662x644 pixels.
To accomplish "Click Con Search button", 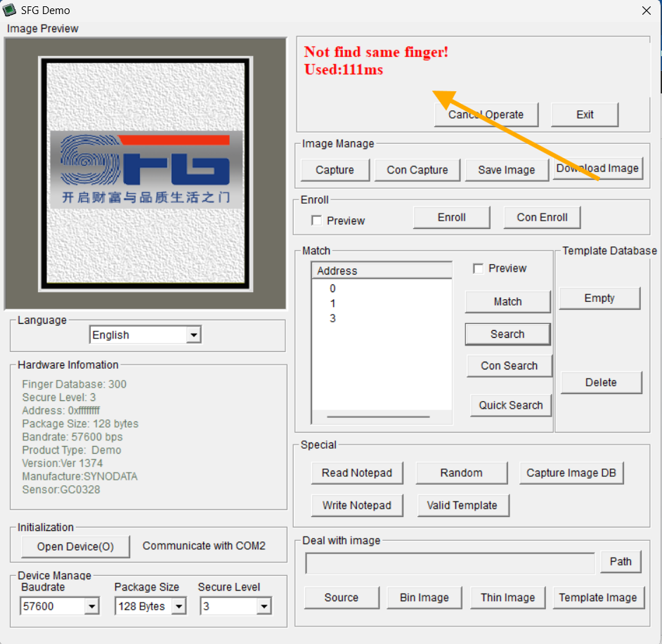I will coord(510,366).
